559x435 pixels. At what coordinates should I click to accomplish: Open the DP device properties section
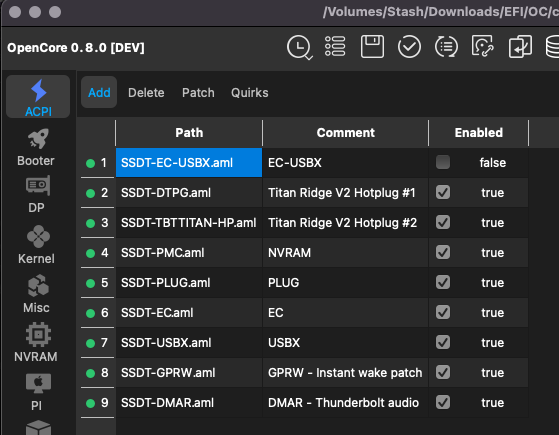click(x=37, y=195)
